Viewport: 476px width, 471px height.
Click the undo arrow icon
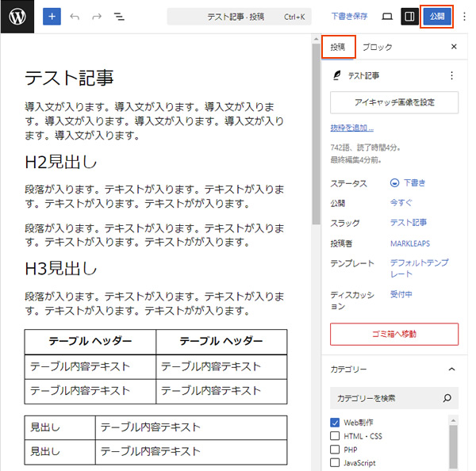(x=75, y=16)
